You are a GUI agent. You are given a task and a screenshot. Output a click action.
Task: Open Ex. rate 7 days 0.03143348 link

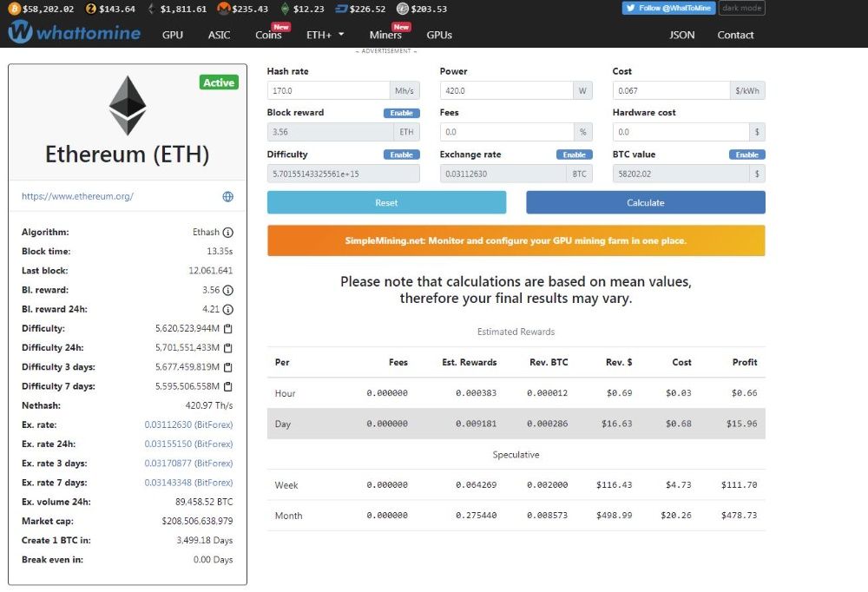[x=188, y=483]
